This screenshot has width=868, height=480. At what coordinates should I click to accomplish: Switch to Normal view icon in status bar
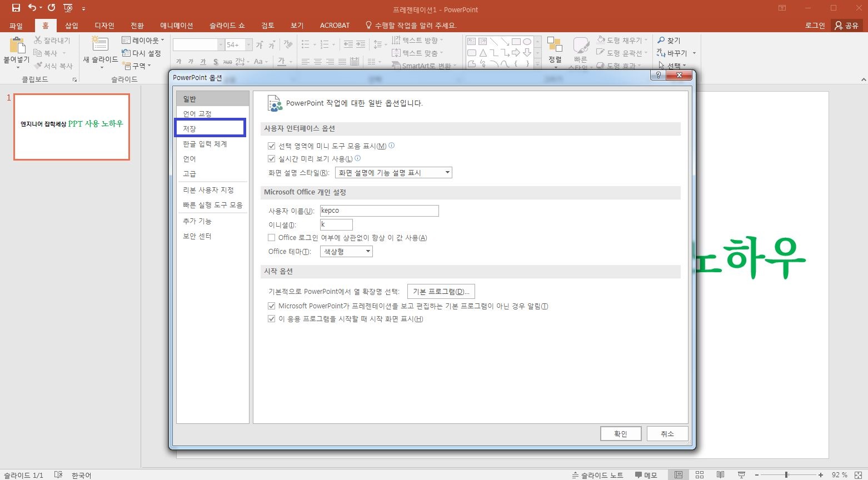[679, 475]
